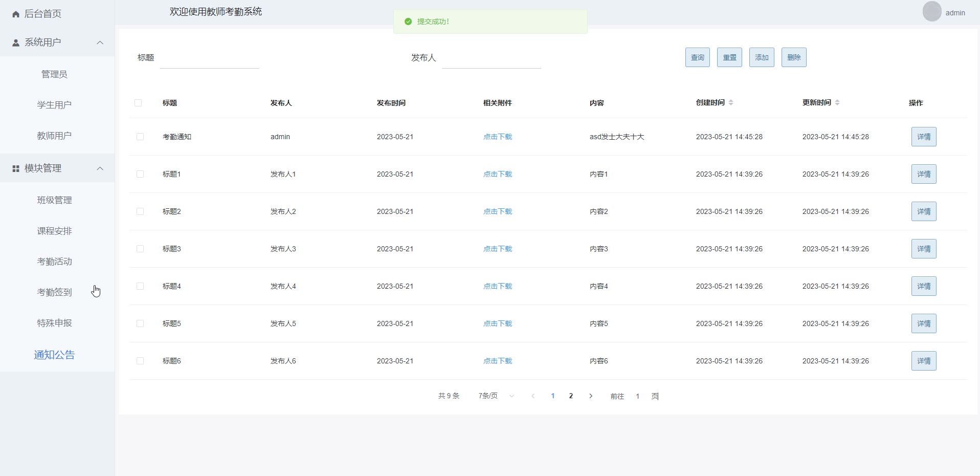Screen dimensions: 980x476
Task: Click the grid icon beside 模块管理
Action: (x=16, y=168)
